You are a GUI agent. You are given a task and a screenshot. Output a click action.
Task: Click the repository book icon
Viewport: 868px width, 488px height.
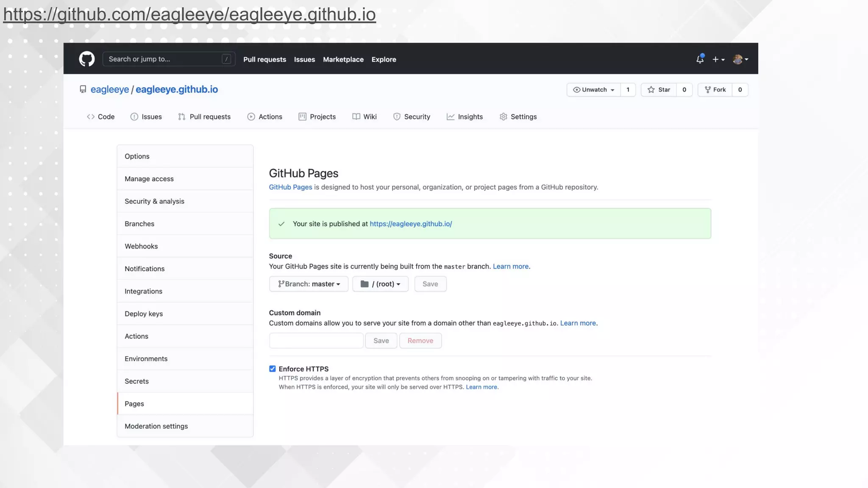83,89
